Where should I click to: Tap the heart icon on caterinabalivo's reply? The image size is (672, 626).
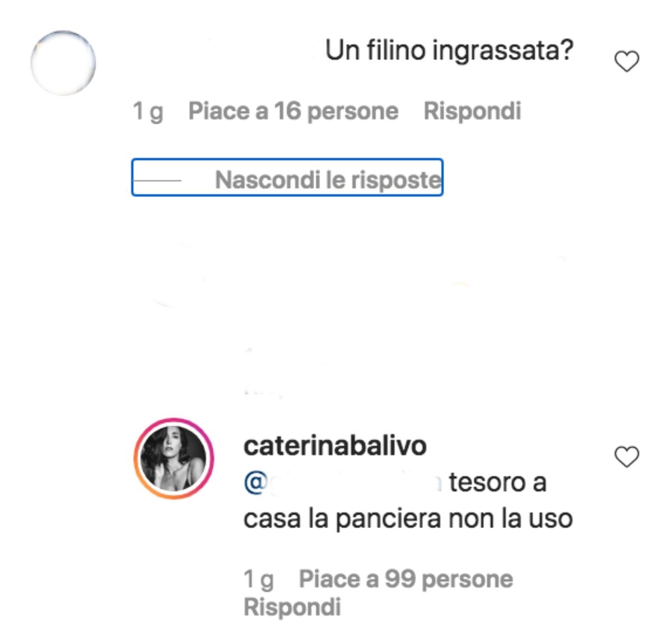pyautogui.click(x=627, y=457)
